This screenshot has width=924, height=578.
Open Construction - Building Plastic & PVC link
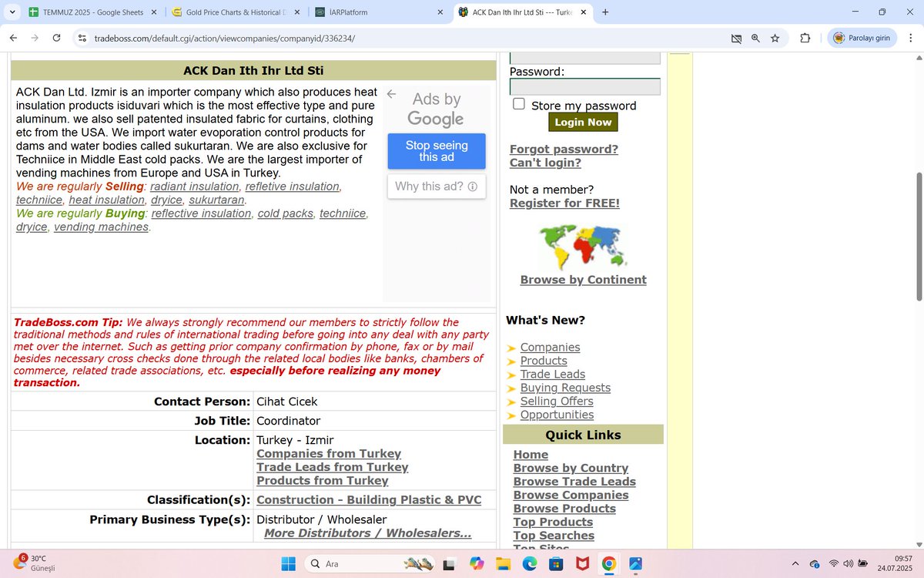pos(369,500)
